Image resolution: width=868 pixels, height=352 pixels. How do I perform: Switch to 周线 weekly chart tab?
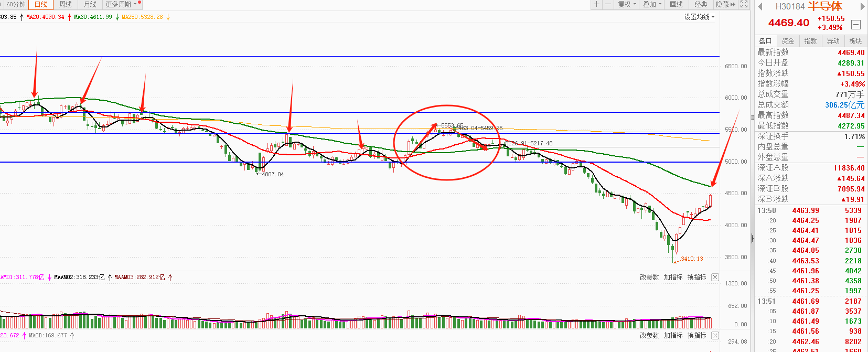[x=66, y=4]
